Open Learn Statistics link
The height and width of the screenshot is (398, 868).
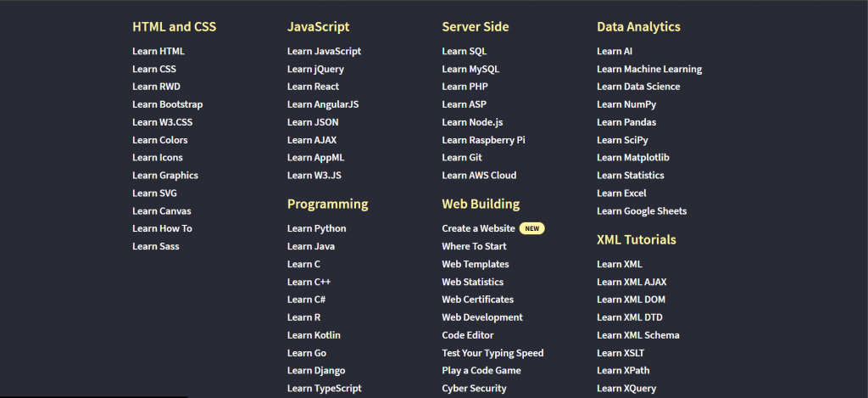(x=631, y=175)
